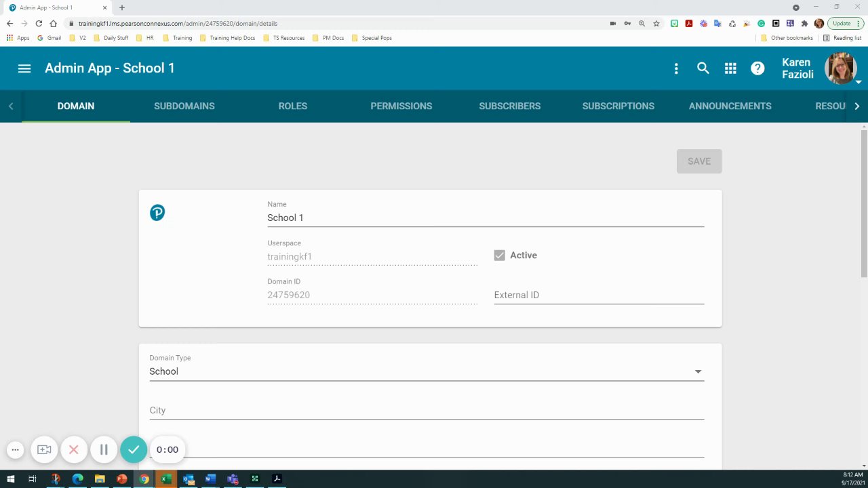This screenshot has width=868, height=488.
Task: Open the vertical three-dot options menu
Action: pos(676,68)
